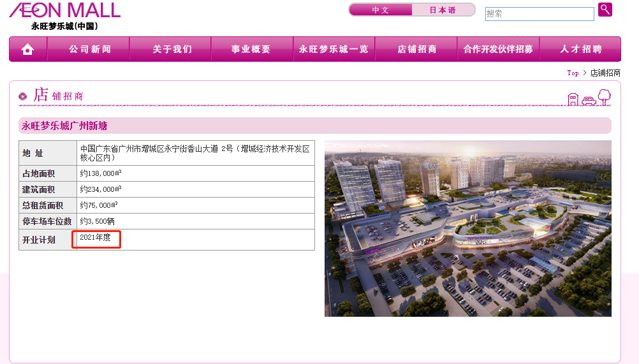Open the 关于我们 menu

(172, 50)
